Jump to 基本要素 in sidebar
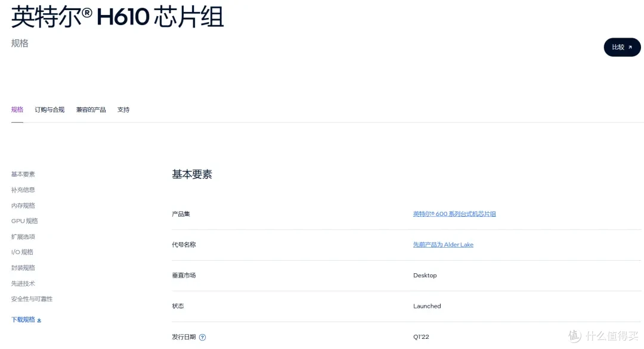The image size is (644, 349). [x=23, y=174]
